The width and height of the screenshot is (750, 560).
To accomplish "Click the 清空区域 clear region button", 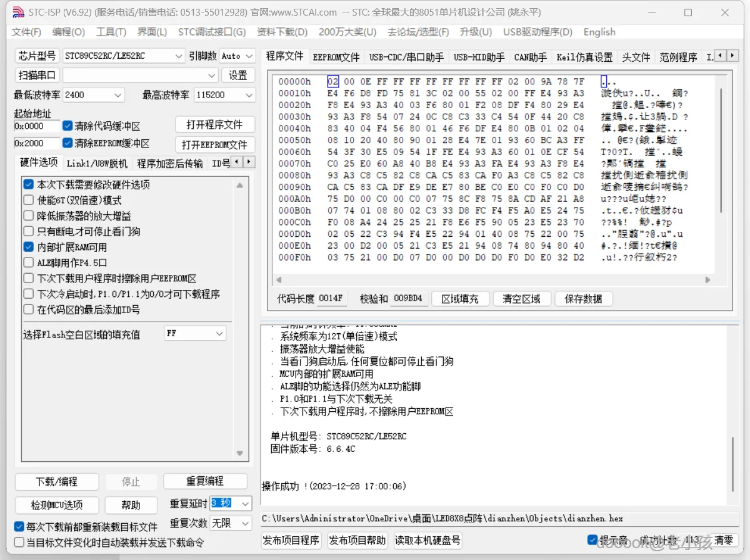I will click(x=521, y=299).
